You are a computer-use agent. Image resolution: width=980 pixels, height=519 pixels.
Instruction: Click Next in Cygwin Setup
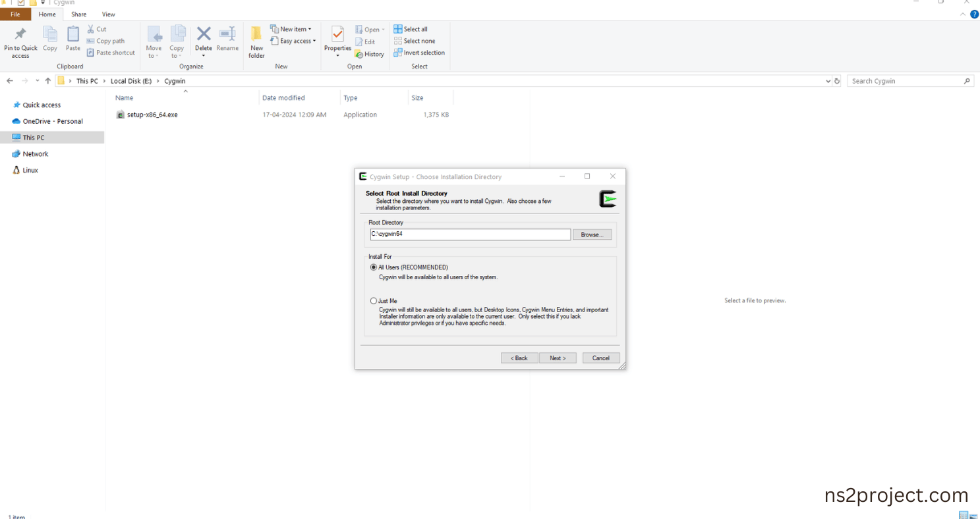click(x=558, y=358)
